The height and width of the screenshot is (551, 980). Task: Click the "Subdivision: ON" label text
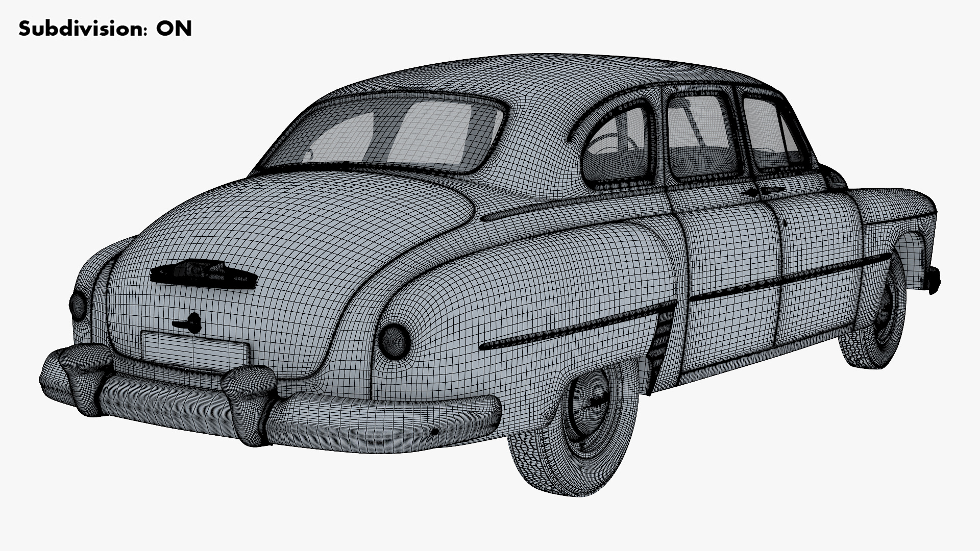[x=105, y=29]
